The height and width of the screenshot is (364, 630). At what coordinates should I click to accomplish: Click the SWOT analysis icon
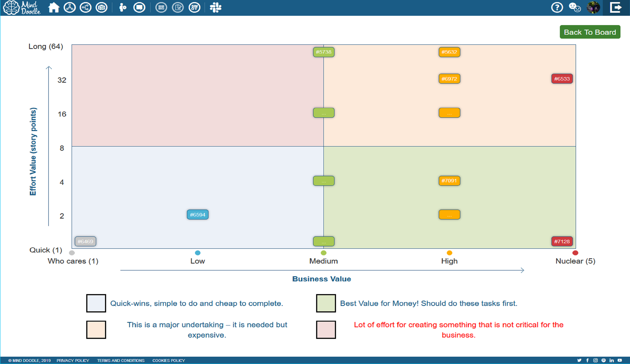point(194,7)
